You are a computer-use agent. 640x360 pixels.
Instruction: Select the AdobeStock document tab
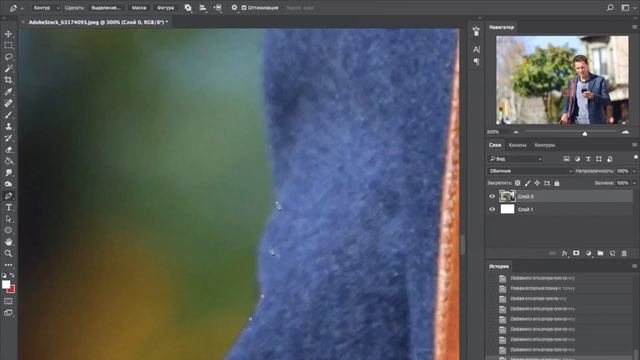click(x=98, y=22)
